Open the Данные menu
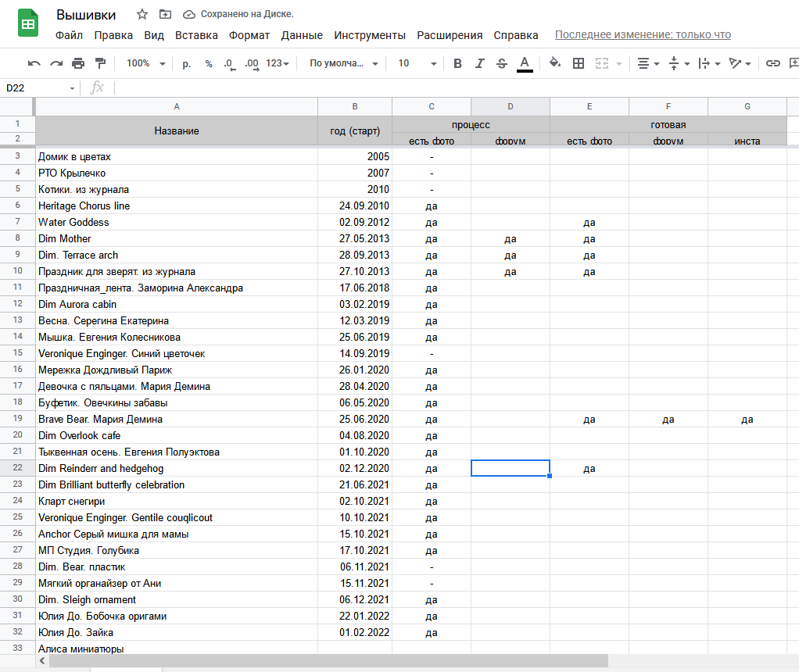799x672 pixels. [302, 35]
